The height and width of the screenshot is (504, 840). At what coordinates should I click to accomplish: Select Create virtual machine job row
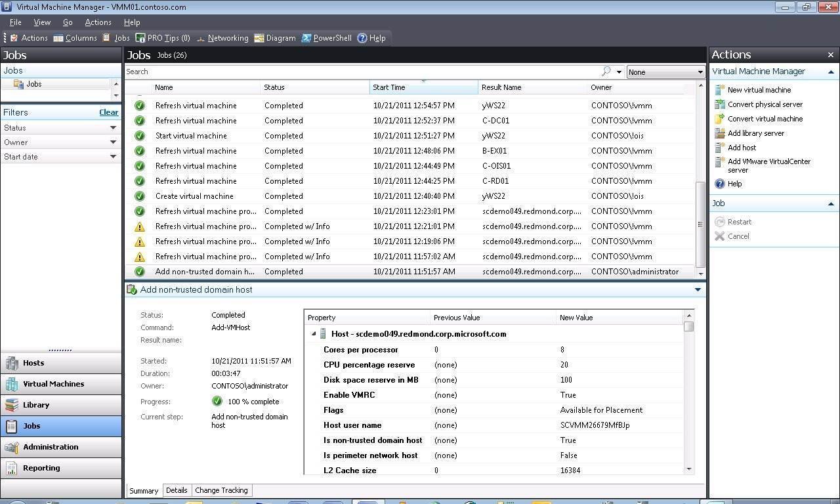(x=410, y=196)
